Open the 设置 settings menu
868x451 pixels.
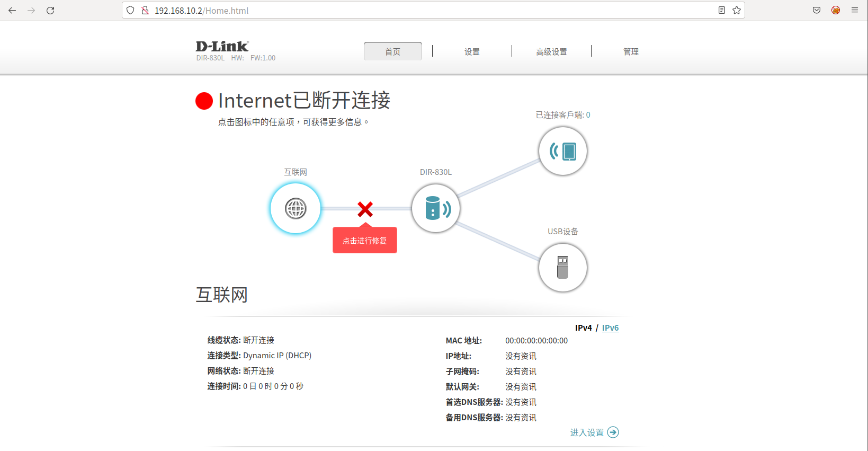(x=472, y=51)
